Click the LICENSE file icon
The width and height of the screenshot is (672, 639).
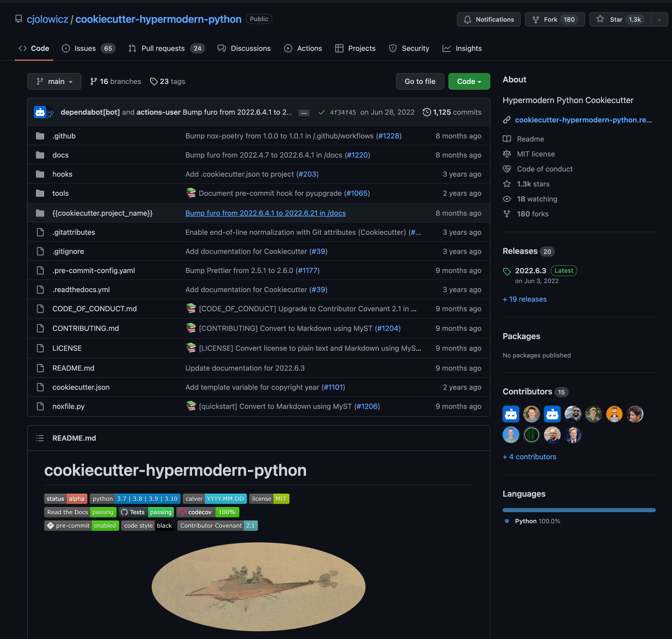[x=40, y=348]
